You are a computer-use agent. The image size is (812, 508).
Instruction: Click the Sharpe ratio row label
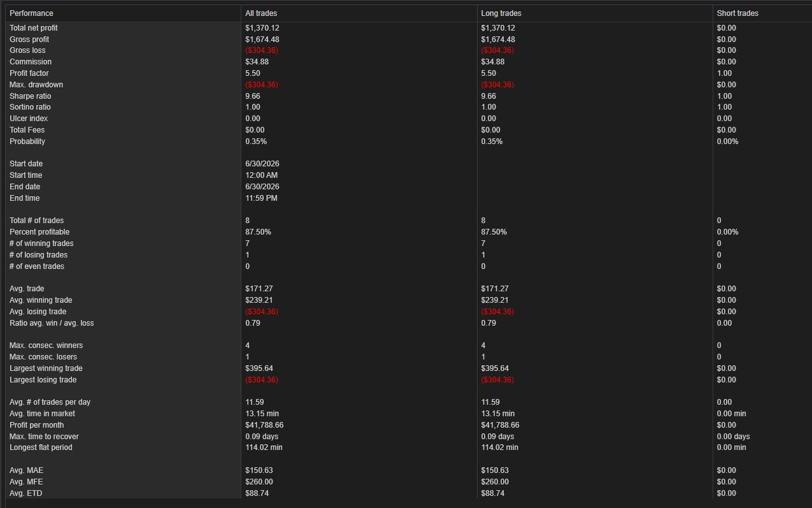(30, 96)
